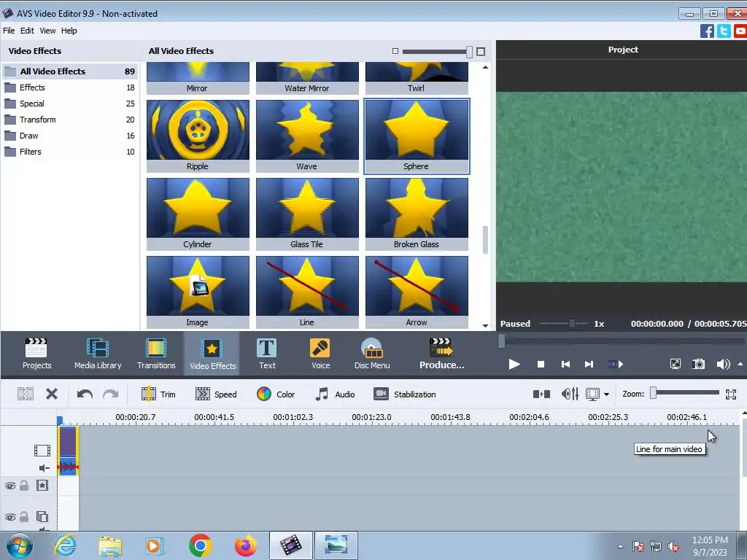The width and height of the screenshot is (747, 560).
Task: Toggle overlay track visibility eye
Action: click(x=10, y=517)
